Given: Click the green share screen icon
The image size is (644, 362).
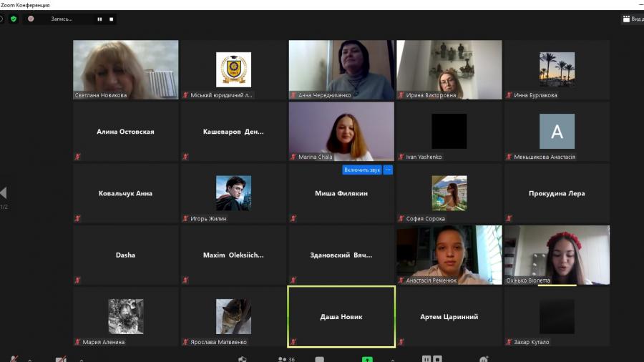Looking at the screenshot, I should pos(367,359).
